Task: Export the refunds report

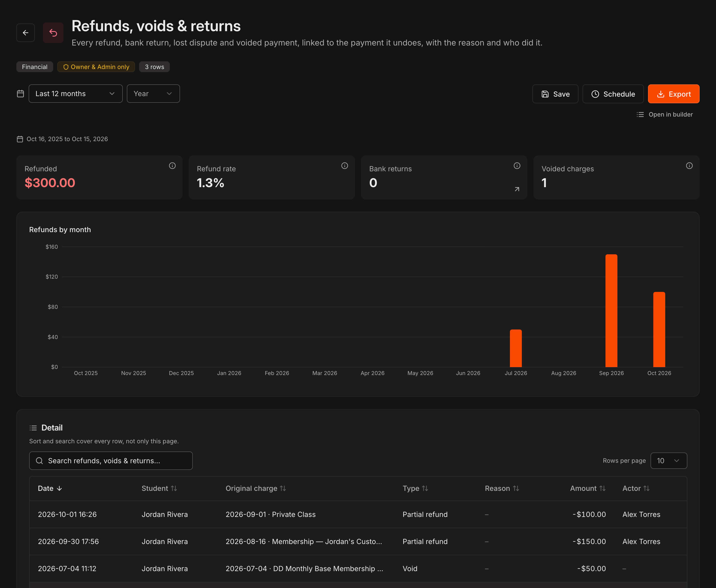Action: pos(673,94)
